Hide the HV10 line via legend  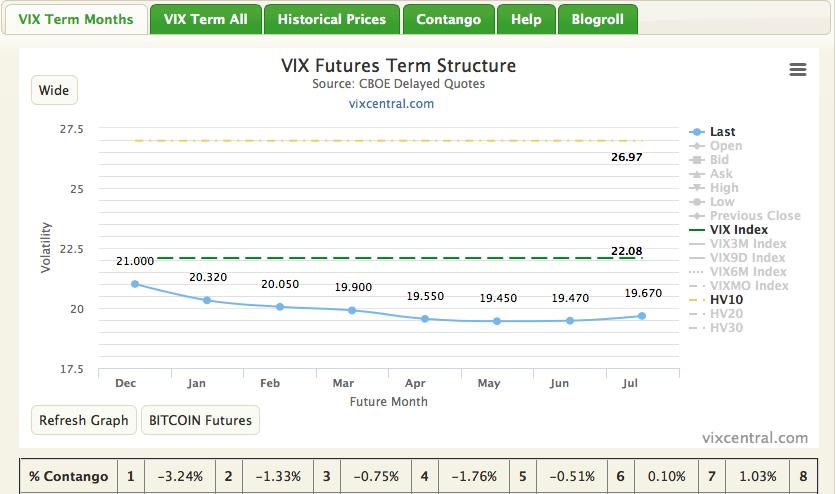tap(726, 299)
